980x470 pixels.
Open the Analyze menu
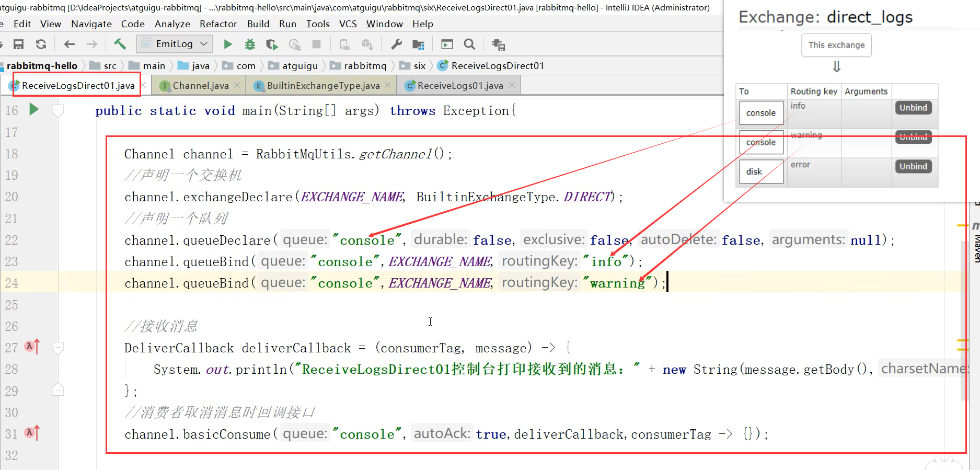tap(172, 24)
